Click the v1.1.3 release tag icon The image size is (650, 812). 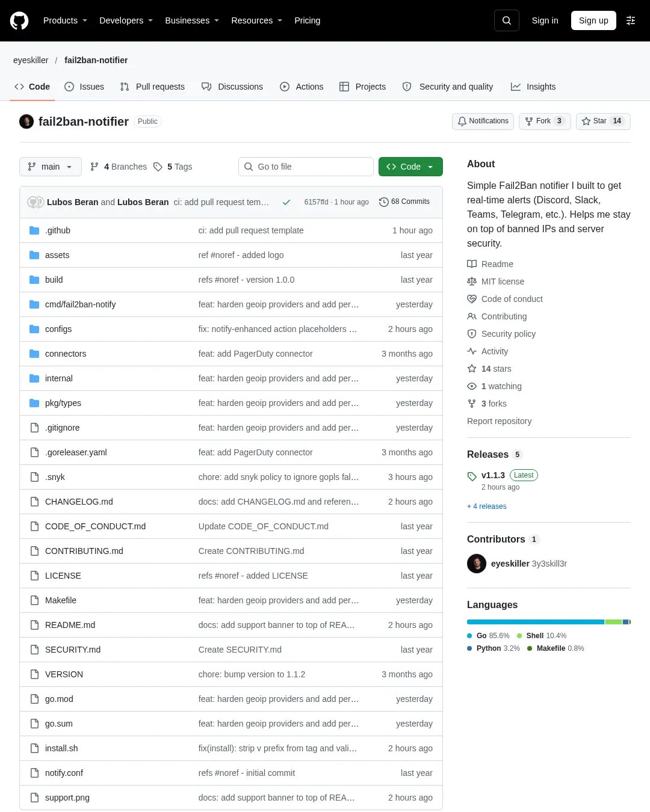coord(472,476)
